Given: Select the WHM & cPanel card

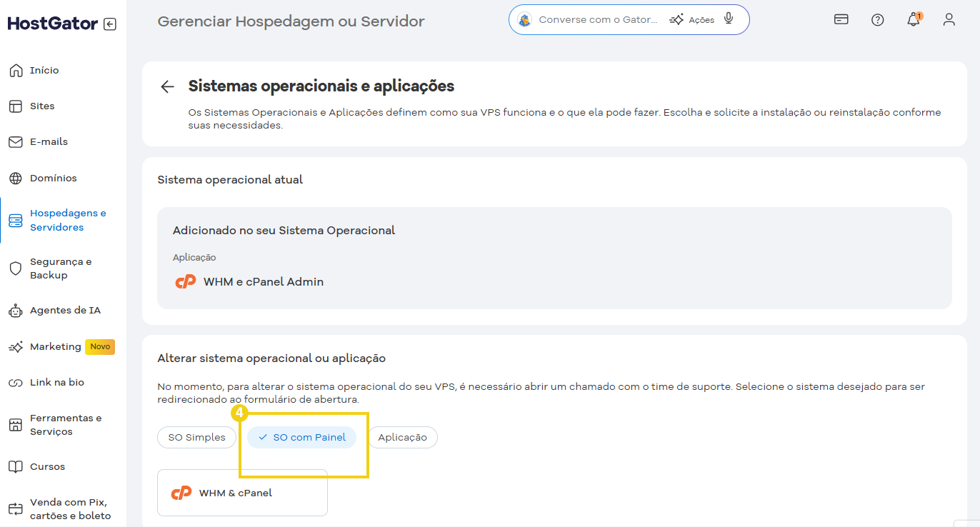Looking at the screenshot, I should pos(241,492).
